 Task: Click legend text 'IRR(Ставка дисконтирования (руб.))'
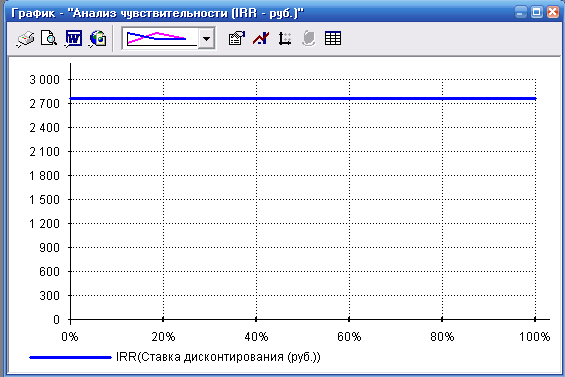click(218, 357)
